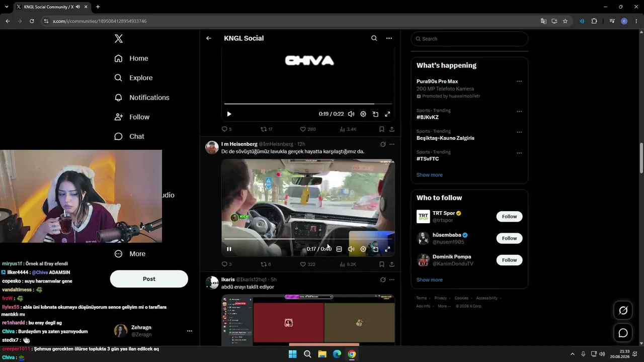Go back from KNGL Social community

tap(209, 38)
